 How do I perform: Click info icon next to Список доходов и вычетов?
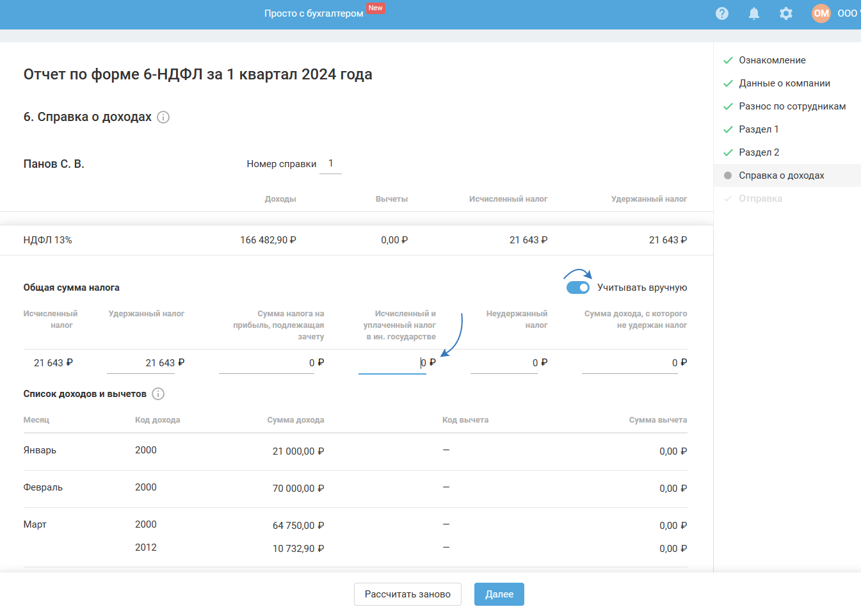[158, 394]
